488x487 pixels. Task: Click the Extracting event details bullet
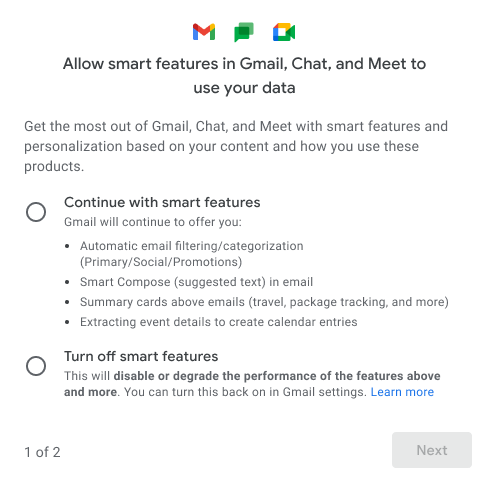point(219,322)
